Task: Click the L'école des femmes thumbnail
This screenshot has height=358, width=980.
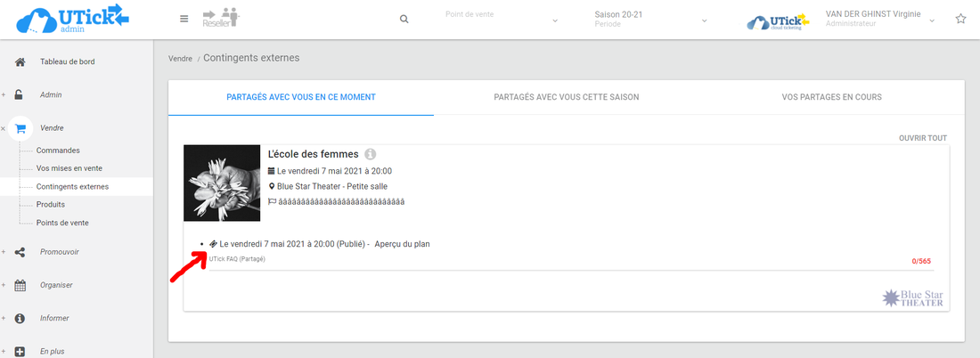Action: [x=221, y=183]
